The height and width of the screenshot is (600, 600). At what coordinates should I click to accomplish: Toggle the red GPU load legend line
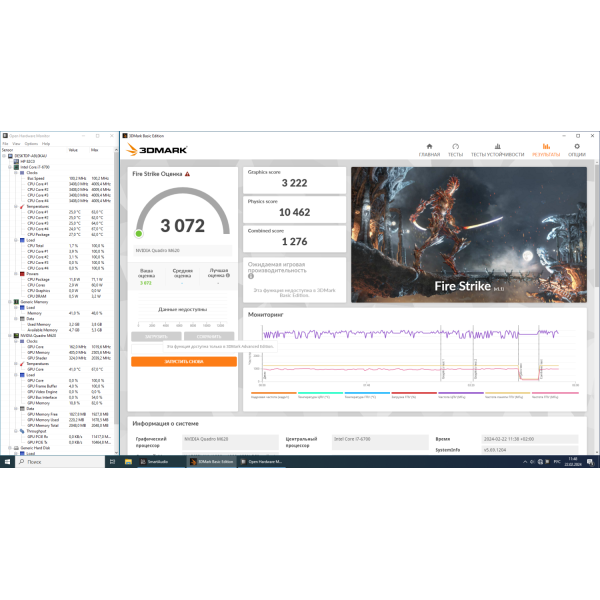[x=414, y=393]
